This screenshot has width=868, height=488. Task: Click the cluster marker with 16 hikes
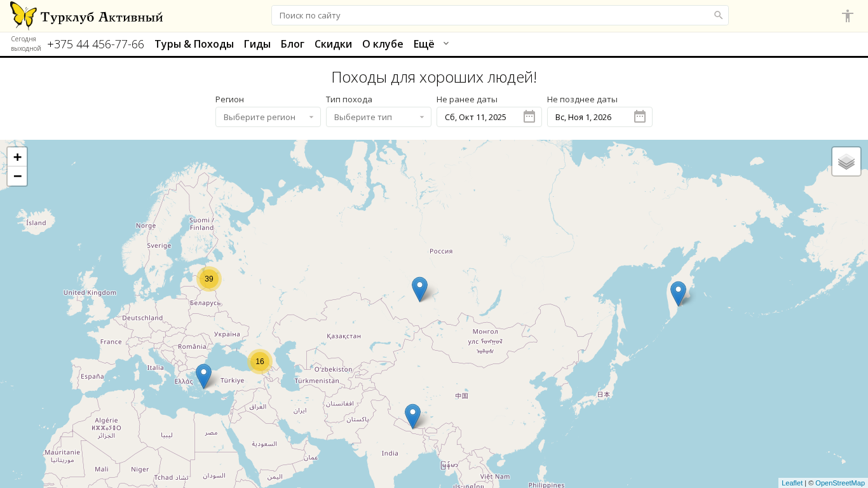(x=260, y=362)
